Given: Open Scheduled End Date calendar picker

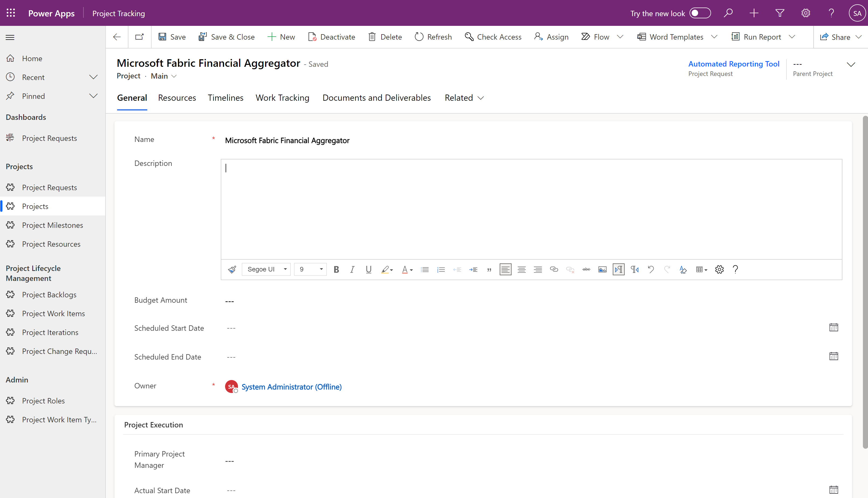Looking at the screenshot, I should coord(834,356).
